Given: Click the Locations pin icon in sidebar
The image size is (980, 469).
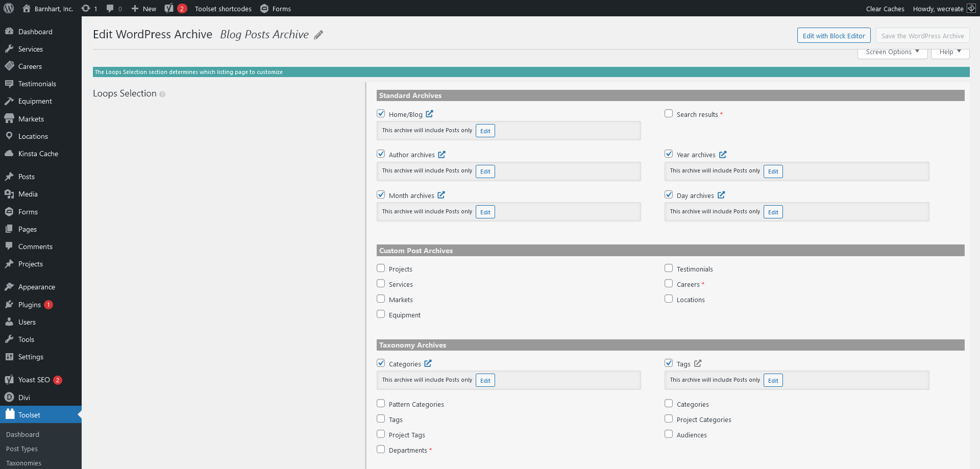Looking at the screenshot, I should [9, 136].
